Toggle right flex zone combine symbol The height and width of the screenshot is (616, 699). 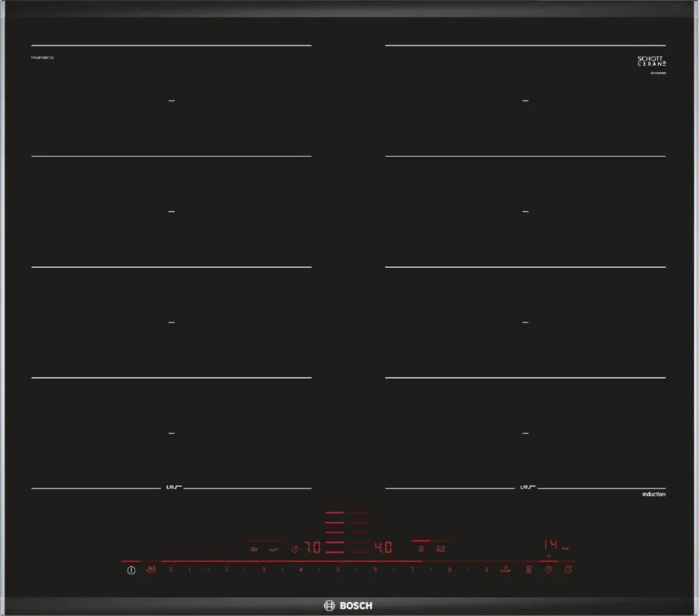[x=526, y=487]
